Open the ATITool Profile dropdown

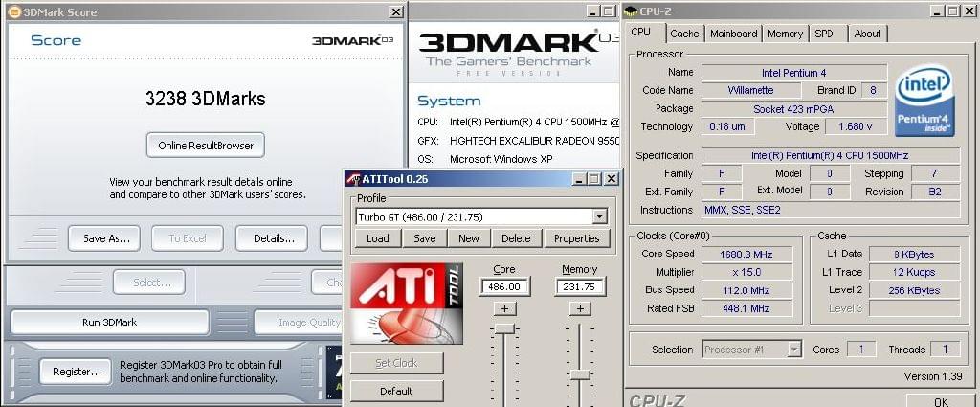[x=599, y=217]
